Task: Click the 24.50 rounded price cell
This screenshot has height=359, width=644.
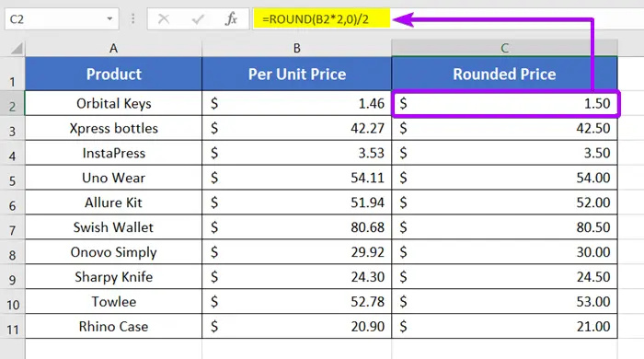Action: point(504,277)
